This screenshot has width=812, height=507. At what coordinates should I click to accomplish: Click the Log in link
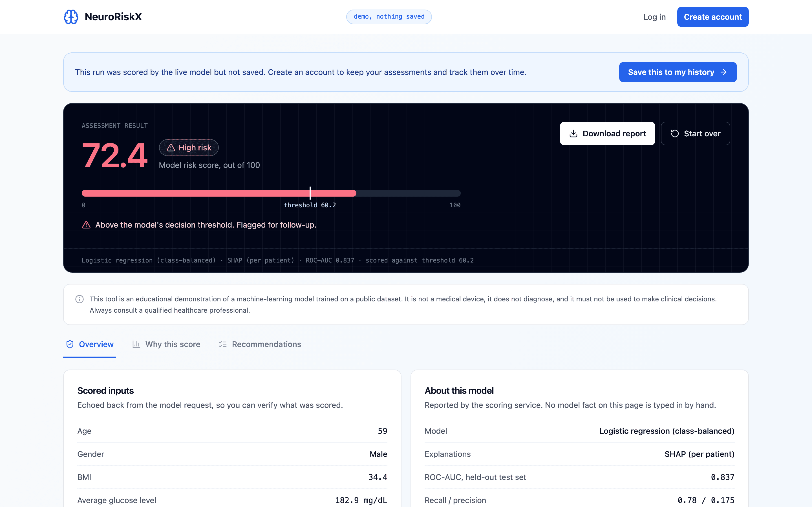point(654,17)
